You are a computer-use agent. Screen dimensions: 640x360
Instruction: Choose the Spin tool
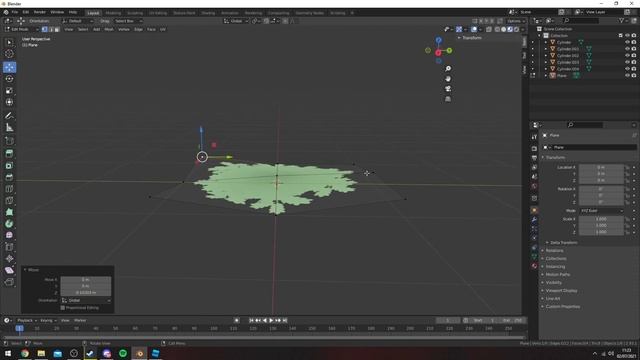point(9,224)
